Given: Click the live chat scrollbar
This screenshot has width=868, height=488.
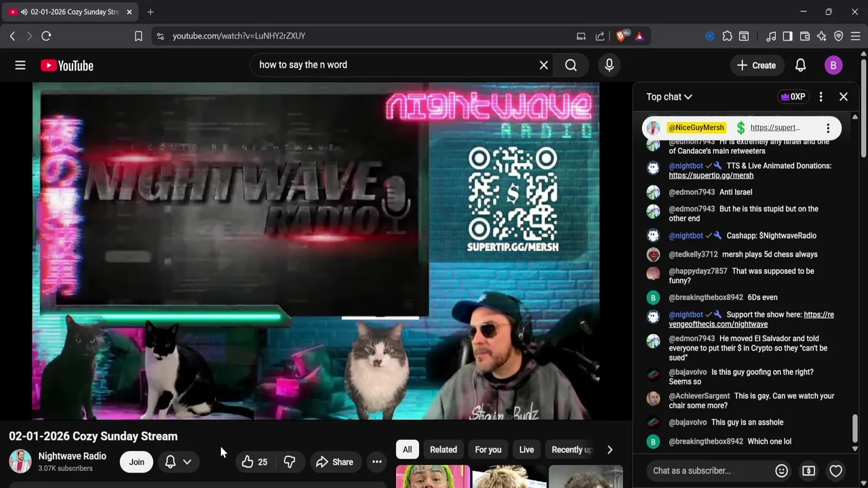Looking at the screenshot, I should click(x=855, y=427).
